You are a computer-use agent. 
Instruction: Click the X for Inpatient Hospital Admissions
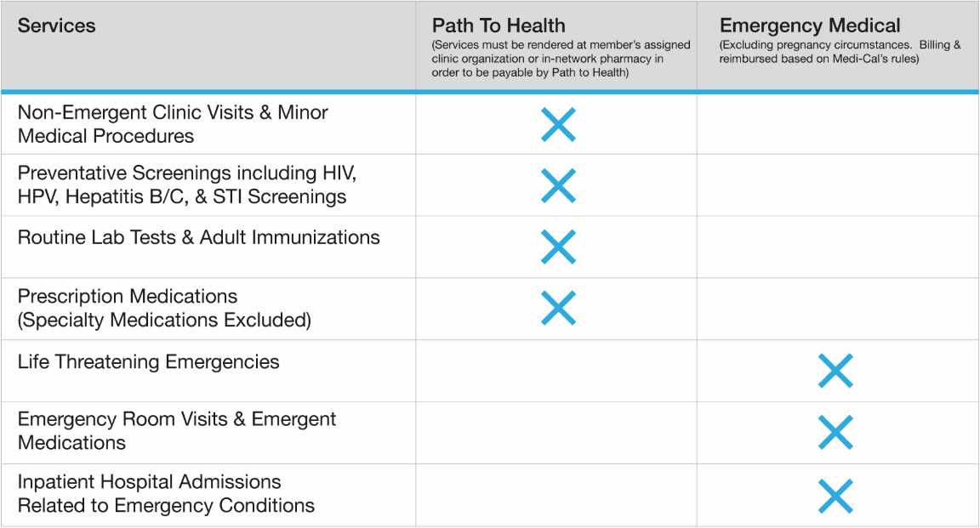click(835, 496)
